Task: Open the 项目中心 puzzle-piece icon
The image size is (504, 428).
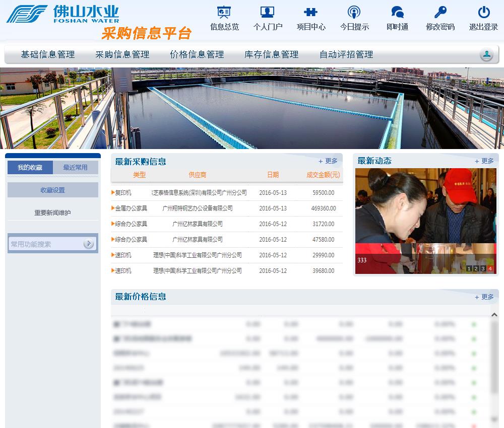Action: point(310,13)
